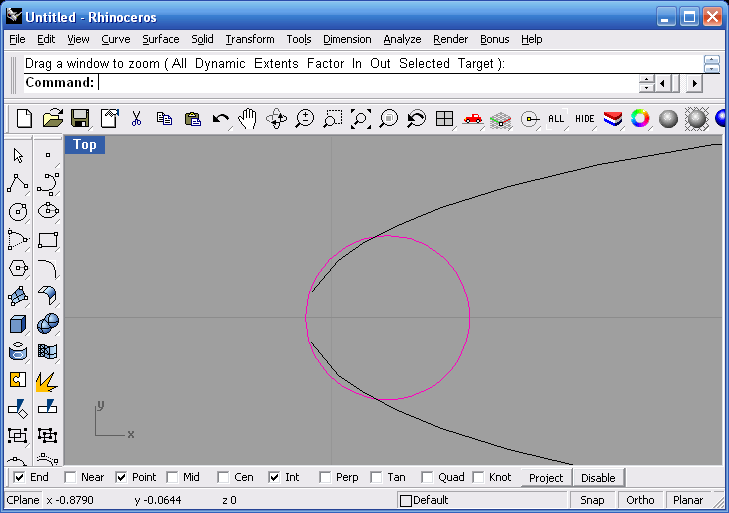The image size is (729, 513).
Task: Toggle the End osnap checkbox
Action: pos(19,477)
